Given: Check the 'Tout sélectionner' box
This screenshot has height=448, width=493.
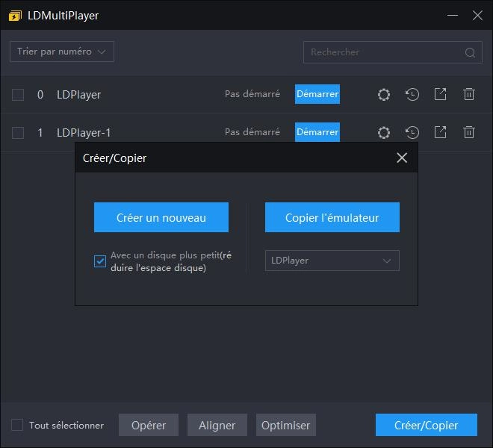Looking at the screenshot, I should [17, 425].
